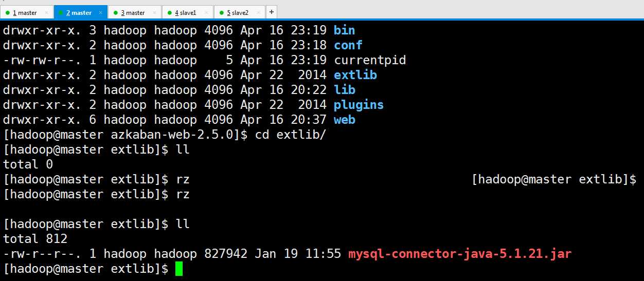Click the mysql-connector-java-5.1.21.jar filename
The image size is (644, 281).
coord(460,254)
